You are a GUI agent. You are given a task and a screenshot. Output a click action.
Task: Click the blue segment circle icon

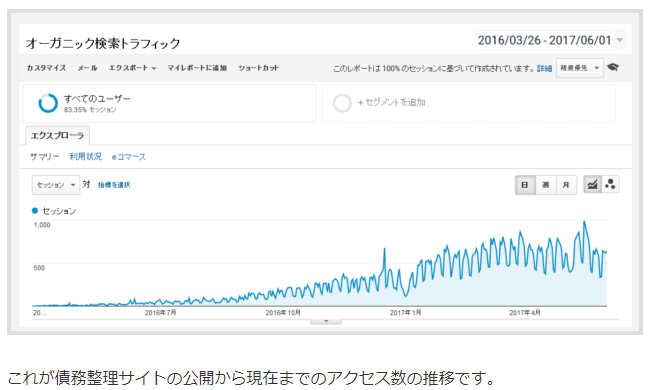[x=48, y=103]
